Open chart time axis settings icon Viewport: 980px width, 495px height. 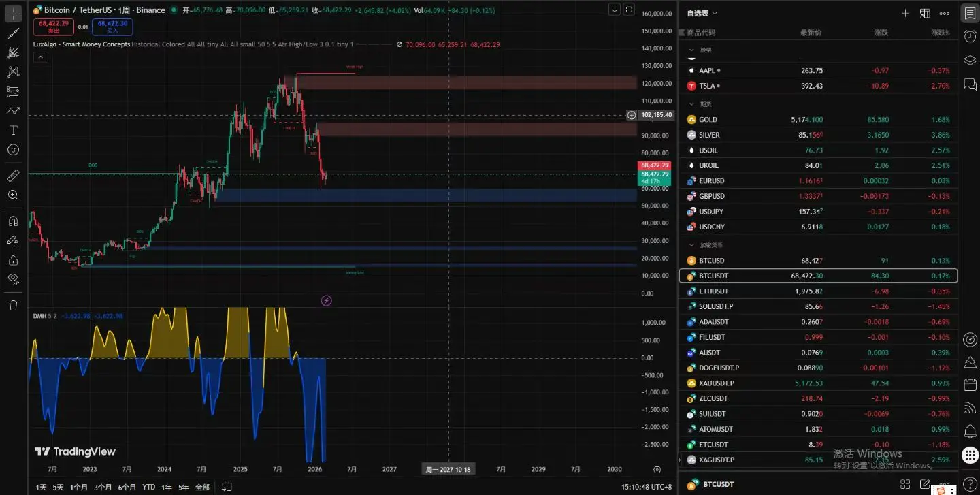(x=657, y=469)
